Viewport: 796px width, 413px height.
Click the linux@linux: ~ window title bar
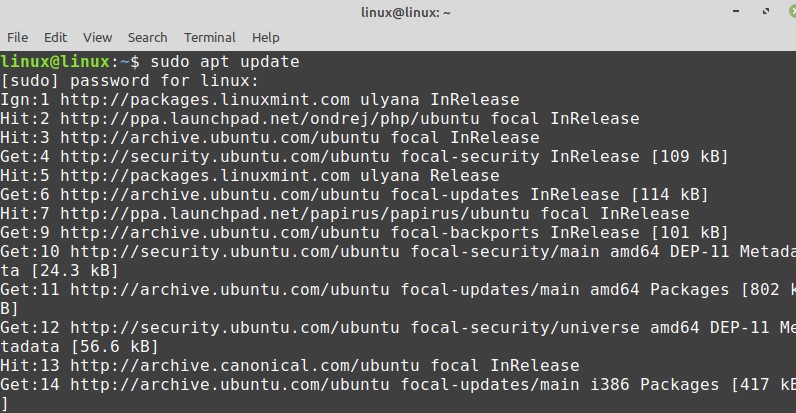tap(398, 12)
